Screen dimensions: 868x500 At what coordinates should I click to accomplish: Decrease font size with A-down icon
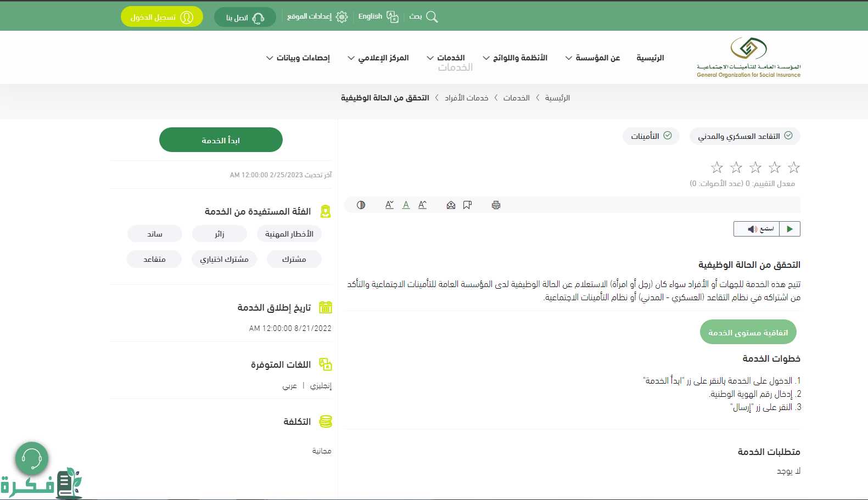[x=389, y=205]
